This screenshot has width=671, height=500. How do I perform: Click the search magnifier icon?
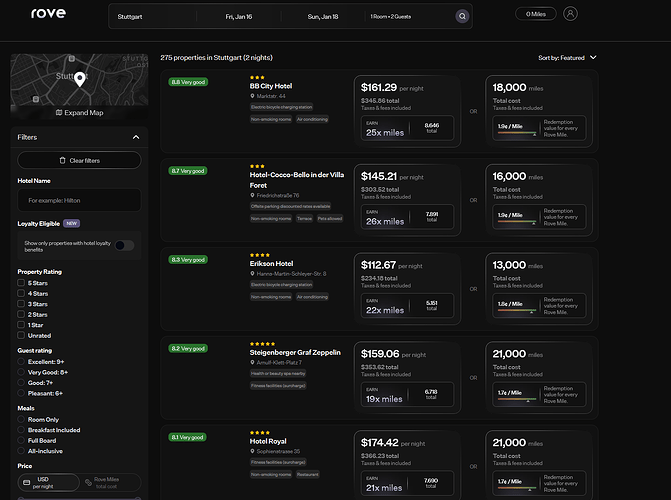coord(461,17)
